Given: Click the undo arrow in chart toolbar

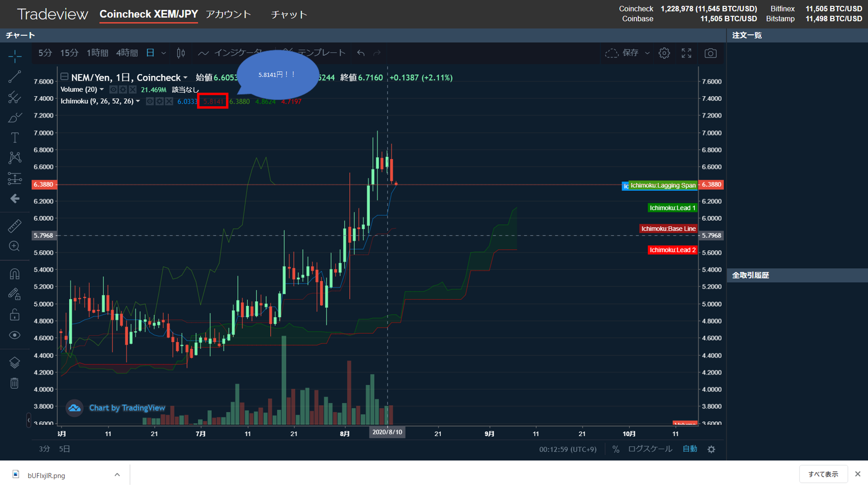Looking at the screenshot, I should 361,53.
